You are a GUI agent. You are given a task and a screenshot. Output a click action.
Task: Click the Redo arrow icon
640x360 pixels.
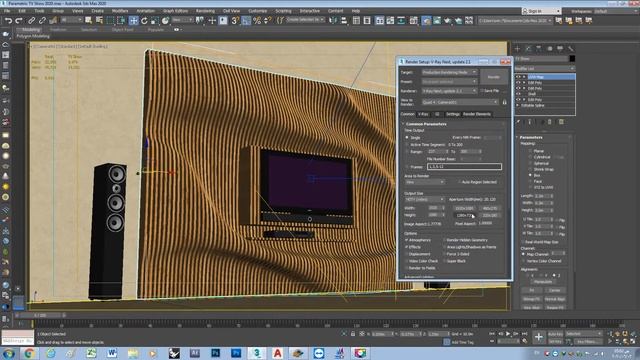tap(19, 20)
